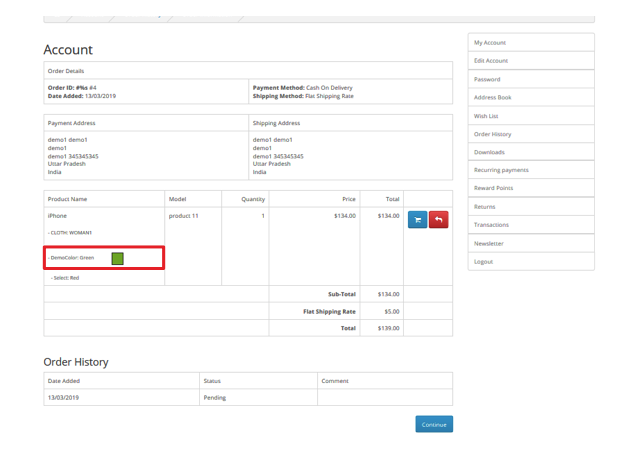Click the green DemoColor swatch
Image resolution: width=643 pixels, height=449 pixels.
tap(117, 258)
